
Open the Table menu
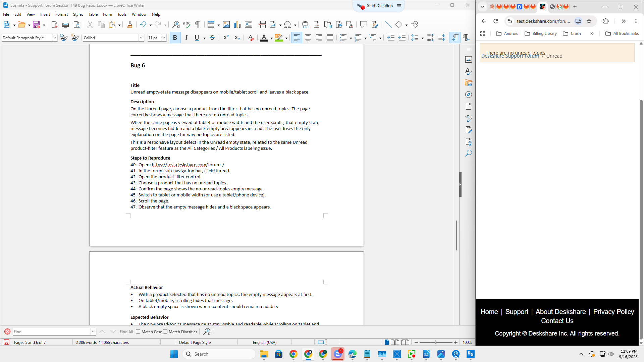[93, 14]
